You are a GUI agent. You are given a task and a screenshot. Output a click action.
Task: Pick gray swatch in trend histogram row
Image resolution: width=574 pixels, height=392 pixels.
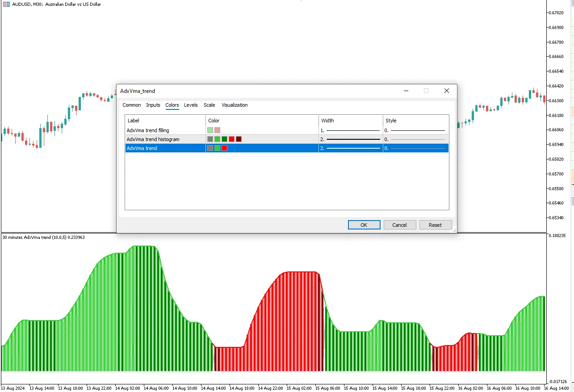point(210,139)
